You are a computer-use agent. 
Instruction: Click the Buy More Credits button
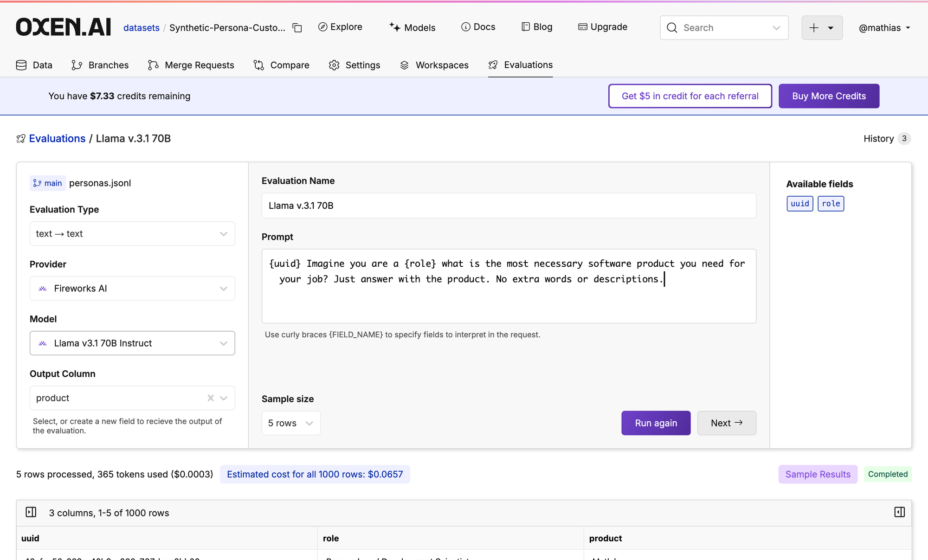pyautogui.click(x=829, y=96)
